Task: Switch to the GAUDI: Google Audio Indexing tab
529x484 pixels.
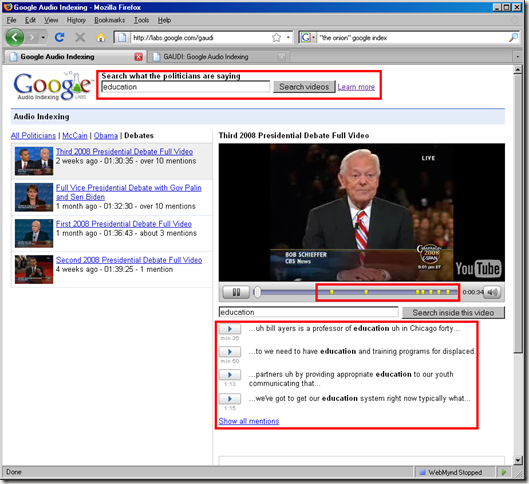Action: click(x=219, y=57)
